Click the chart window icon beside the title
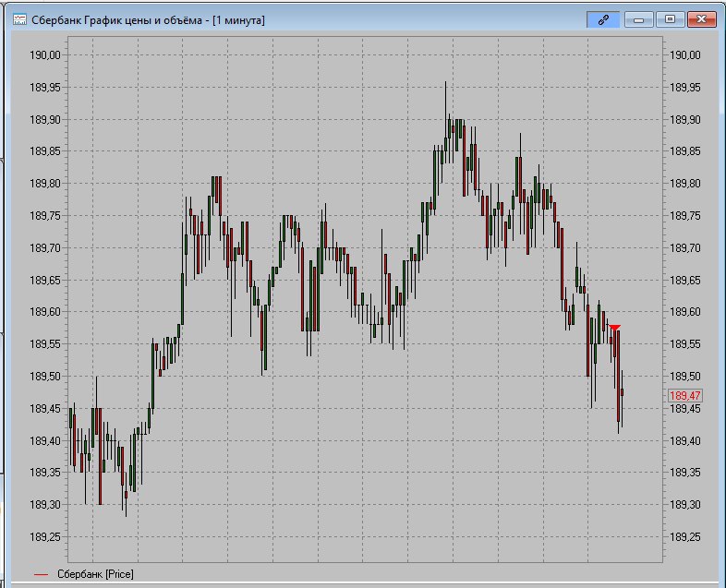Screen dimensions: 726x588 click(x=20, y=20)
